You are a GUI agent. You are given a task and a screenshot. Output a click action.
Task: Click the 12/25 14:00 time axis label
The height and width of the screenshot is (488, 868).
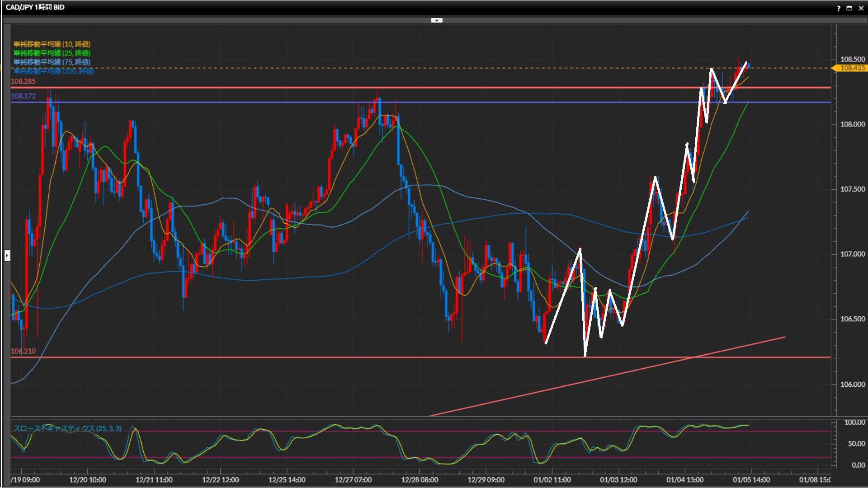click(287, 480)
